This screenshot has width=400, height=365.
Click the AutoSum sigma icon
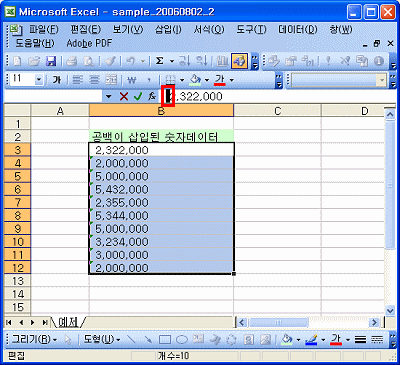click(x=160, y=61)
